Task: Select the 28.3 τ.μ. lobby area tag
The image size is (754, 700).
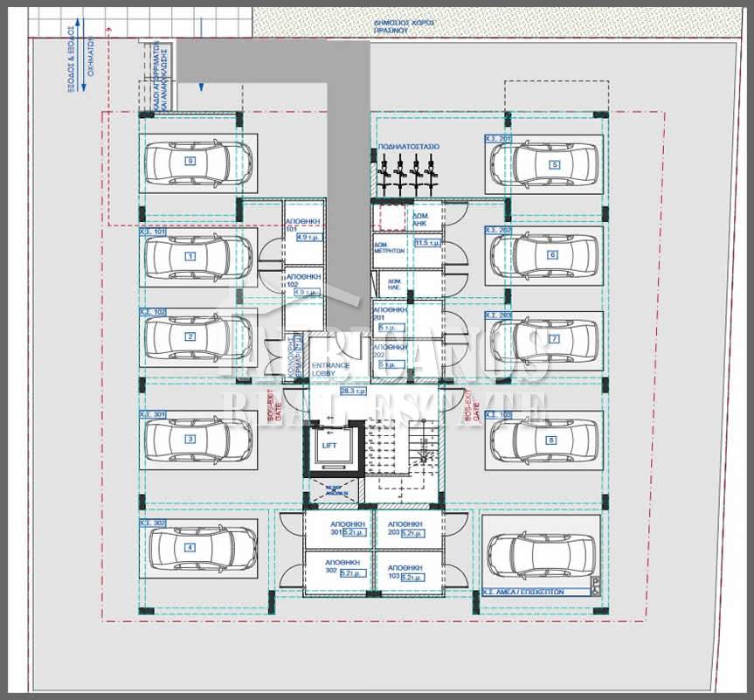Action: [352, 392]
